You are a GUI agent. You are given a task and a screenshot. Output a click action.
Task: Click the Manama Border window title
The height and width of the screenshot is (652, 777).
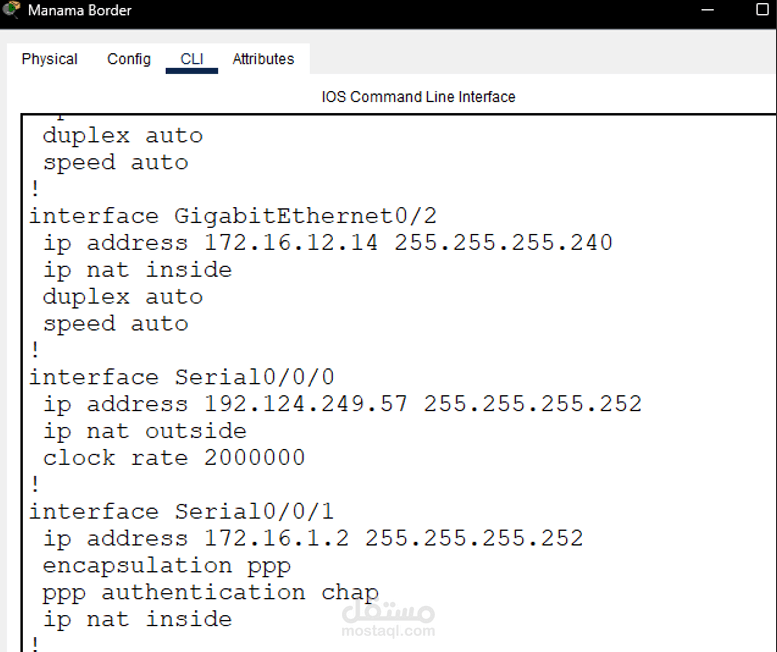pos(80,10)
